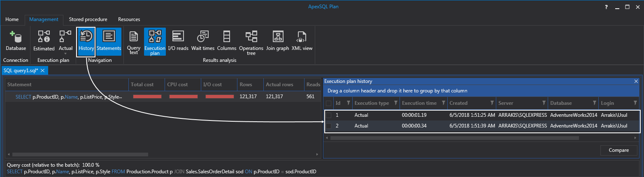Viewport: 644px width, 177px height.
Task: Check the box for history row 2
Action: point(328,126)
